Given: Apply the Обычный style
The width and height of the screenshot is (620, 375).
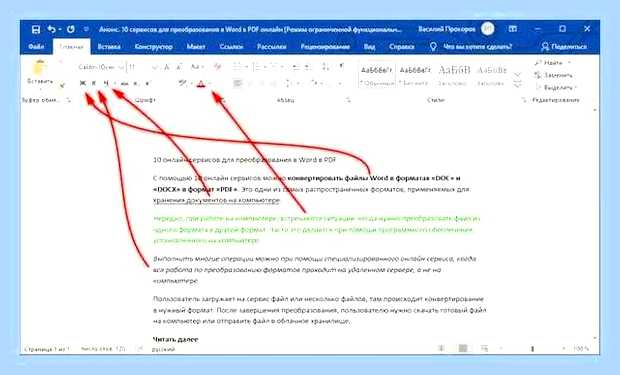Looking at the screenshot, I should pyautogui.click(x=377, y=75).
